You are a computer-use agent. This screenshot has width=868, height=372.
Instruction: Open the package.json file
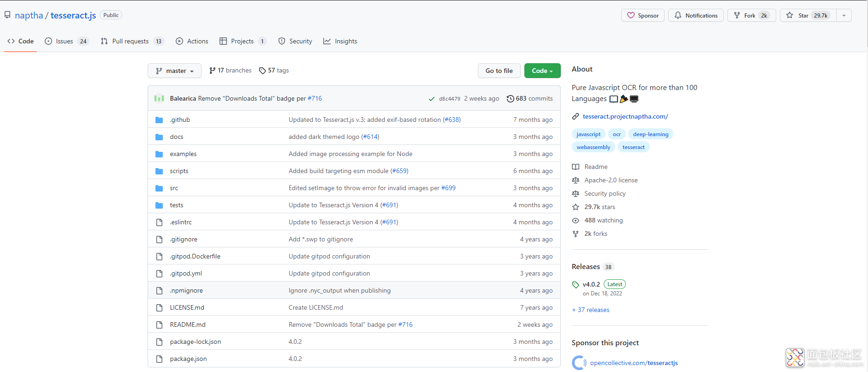pos(188,359)
